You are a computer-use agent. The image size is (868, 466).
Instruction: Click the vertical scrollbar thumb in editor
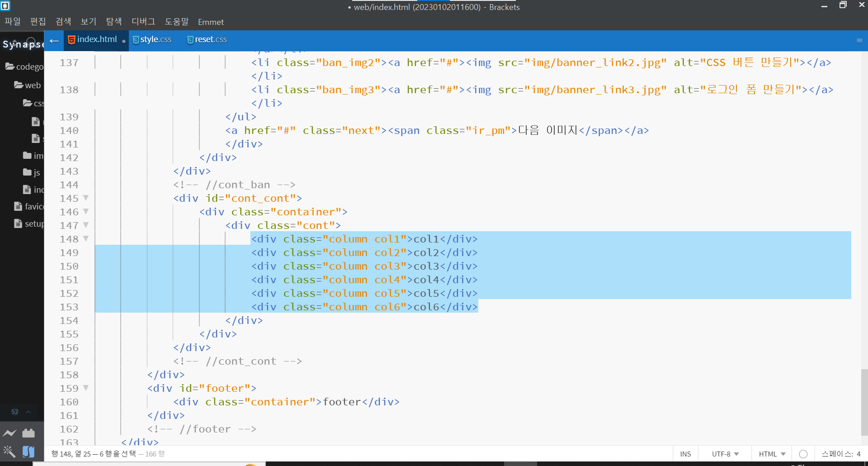point(864,402)
